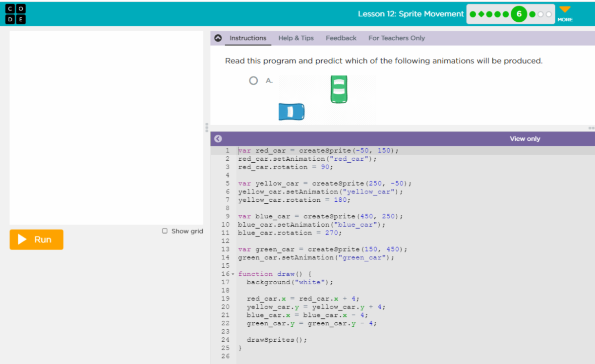
Task: Jump to the diamond-shaped level bubble
Action: click(x=481, y=14)
